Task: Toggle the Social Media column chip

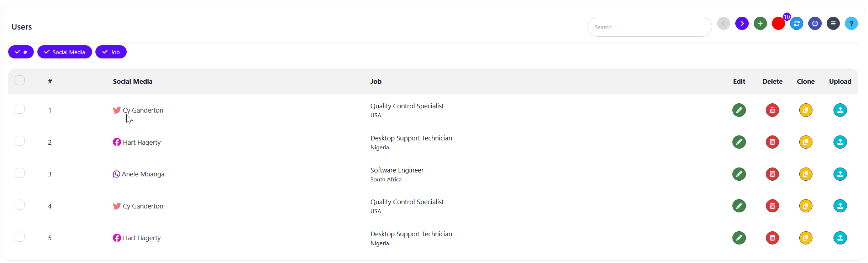Action: (64, 52)
